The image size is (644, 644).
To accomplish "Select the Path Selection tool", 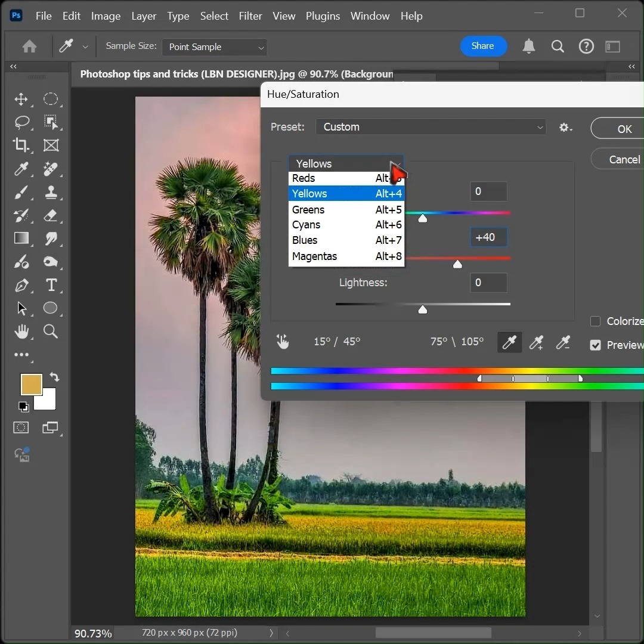I will tap(21, 308).
